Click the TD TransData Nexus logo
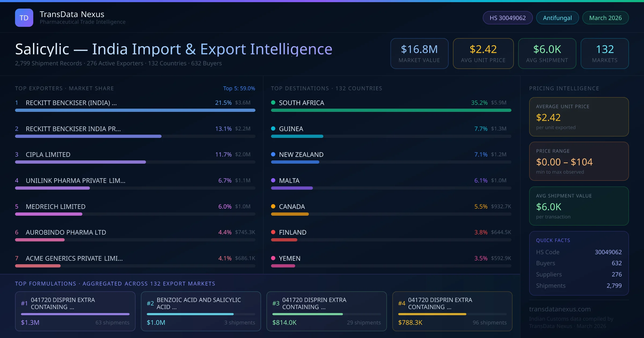Screen dimensions: 644x338 pos(24,17)
